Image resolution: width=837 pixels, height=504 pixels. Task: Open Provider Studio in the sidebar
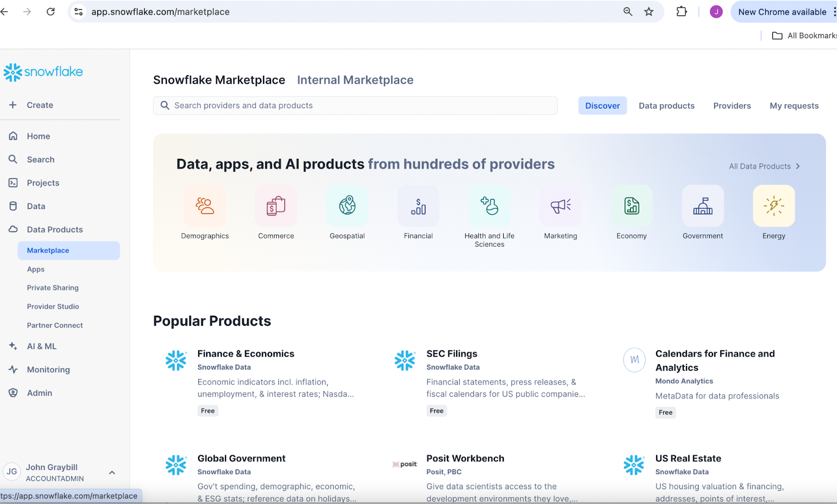[x=53, y=306]
